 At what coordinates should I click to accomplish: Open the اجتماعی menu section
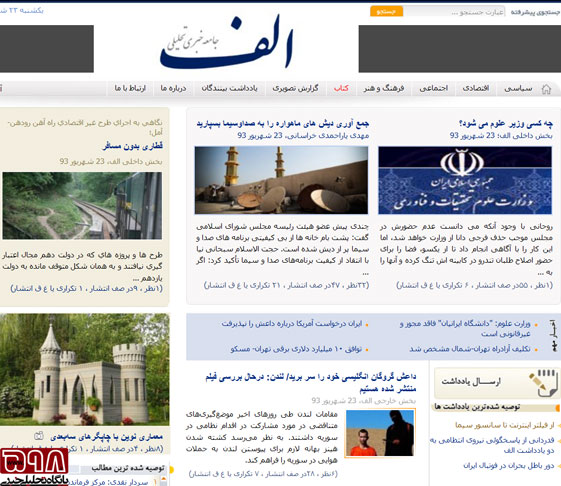click(433, 88)
